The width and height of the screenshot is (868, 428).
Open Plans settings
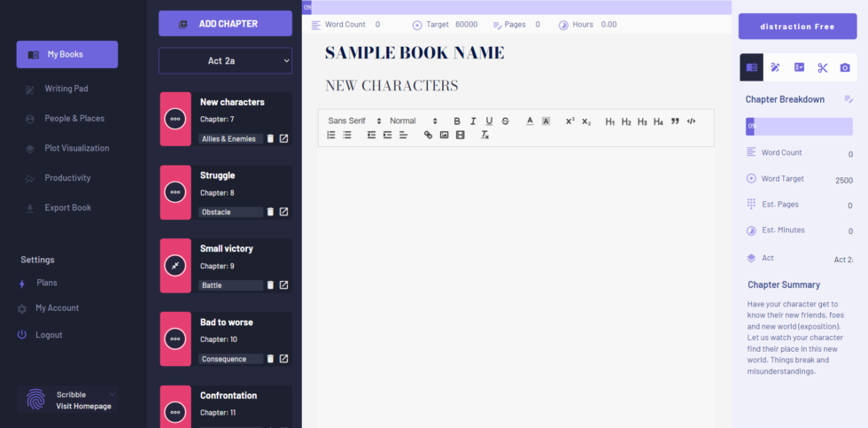[46, 283]
